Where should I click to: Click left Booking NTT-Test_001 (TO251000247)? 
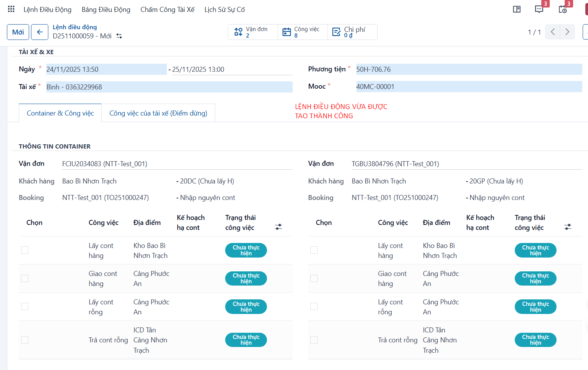click(105, 198)
